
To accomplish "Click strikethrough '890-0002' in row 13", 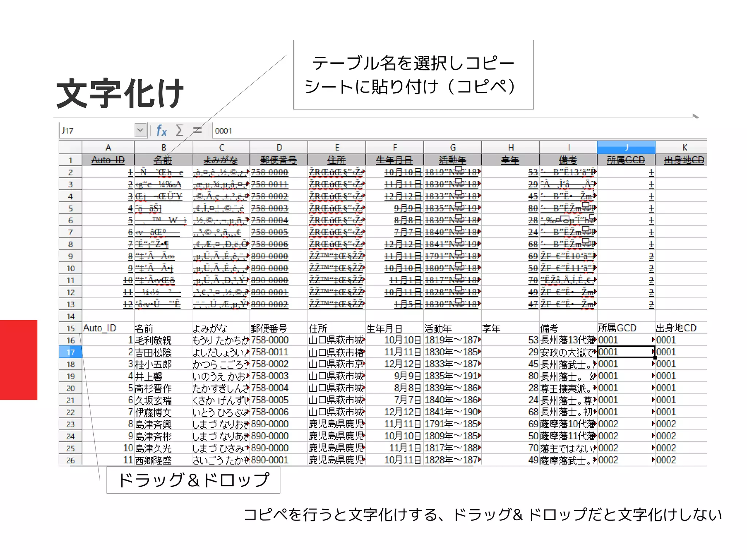I will click(x=279, y=304).
